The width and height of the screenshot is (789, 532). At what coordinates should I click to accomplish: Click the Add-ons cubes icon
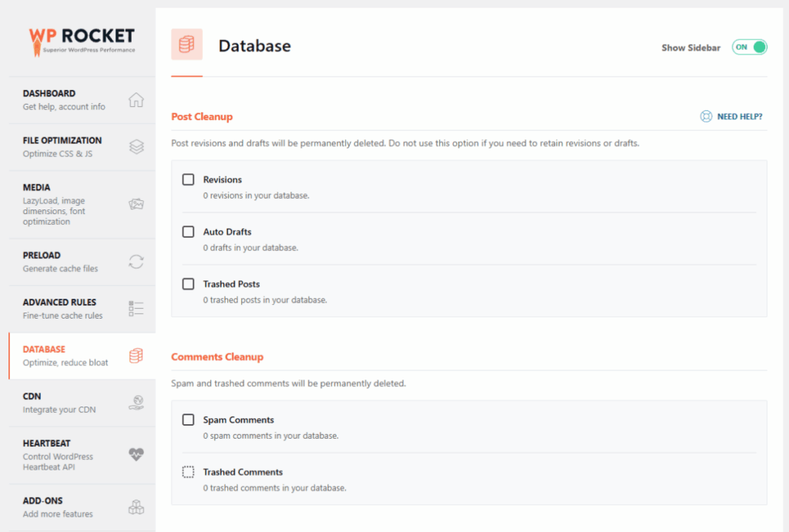136,507
